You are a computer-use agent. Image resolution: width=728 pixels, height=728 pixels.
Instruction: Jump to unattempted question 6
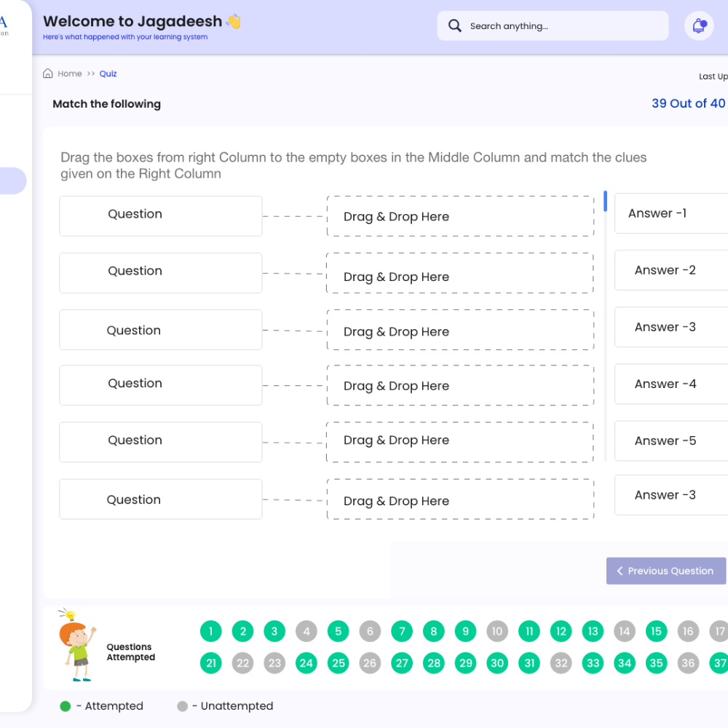point(370,631)
